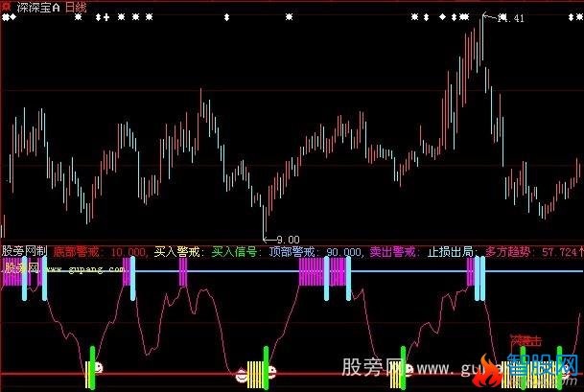The height and width of the screenshot is (392, 584).
Task: Click the 14.41 high price label
Action: click(510, 18)
